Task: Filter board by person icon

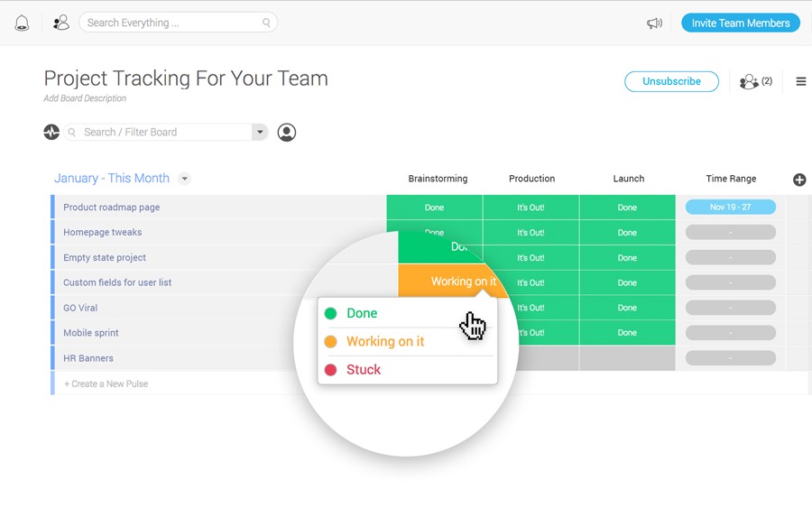Action: tap(286, 133)
